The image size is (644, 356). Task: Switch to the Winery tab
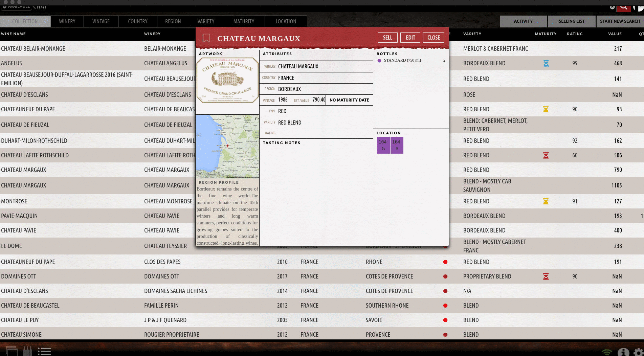coord(67,21)
